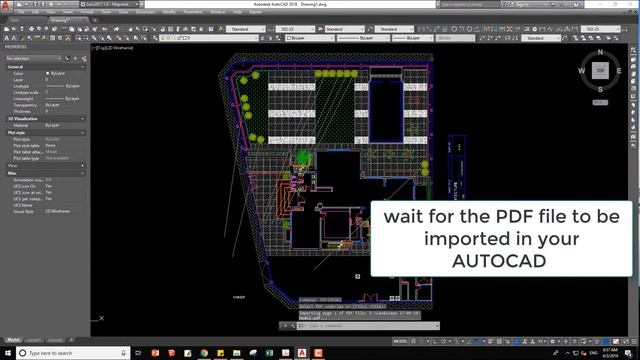The width and height of the screenshot is (640, 360).
Task: Toggle selection cycling in status bar
Action: tap(507, 341)
